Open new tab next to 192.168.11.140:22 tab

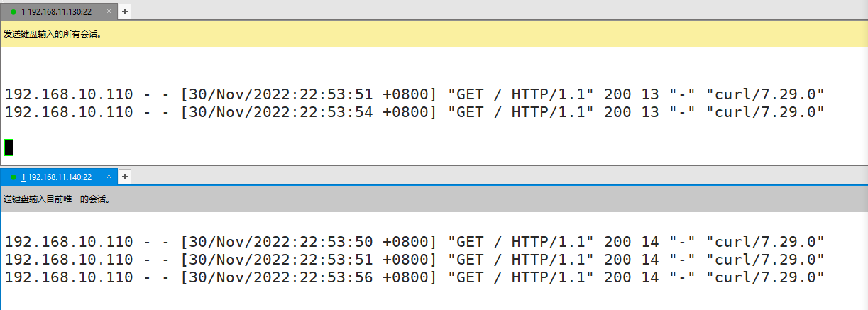click(125, 177)
